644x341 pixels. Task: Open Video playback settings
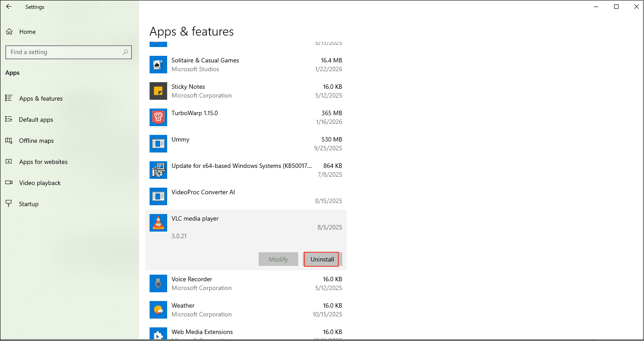(40, 183)
